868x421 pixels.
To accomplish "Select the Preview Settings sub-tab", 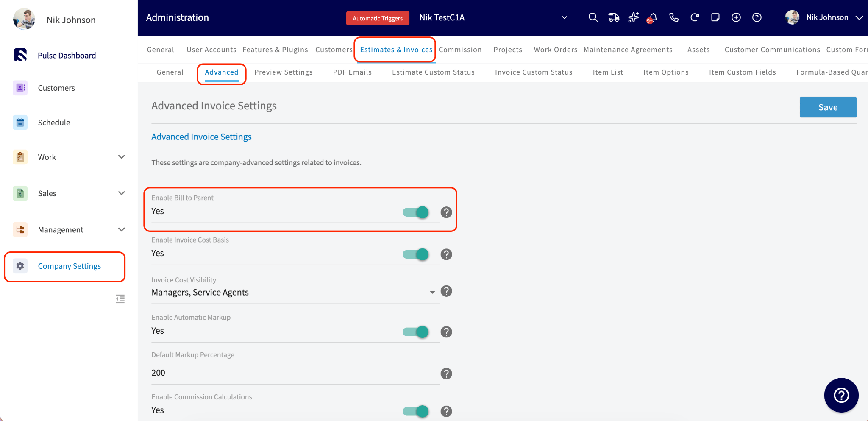I will click(284, 72).
